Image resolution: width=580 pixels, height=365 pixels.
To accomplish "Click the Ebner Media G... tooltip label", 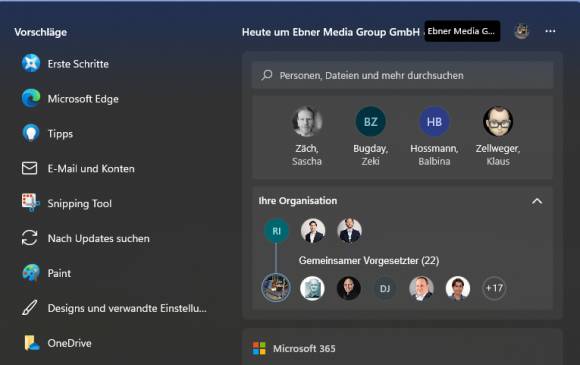I will [462, 31].
